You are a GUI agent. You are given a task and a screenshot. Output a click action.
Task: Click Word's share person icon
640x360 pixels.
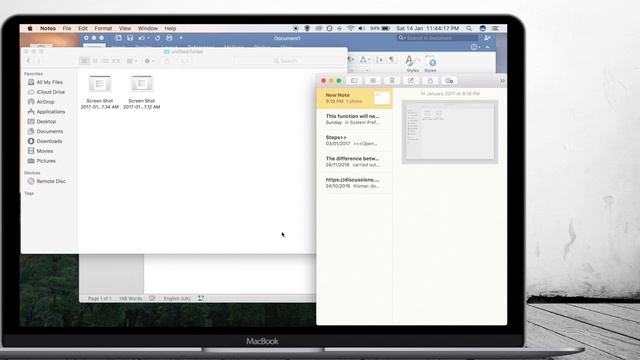click(x=487, y=38)
